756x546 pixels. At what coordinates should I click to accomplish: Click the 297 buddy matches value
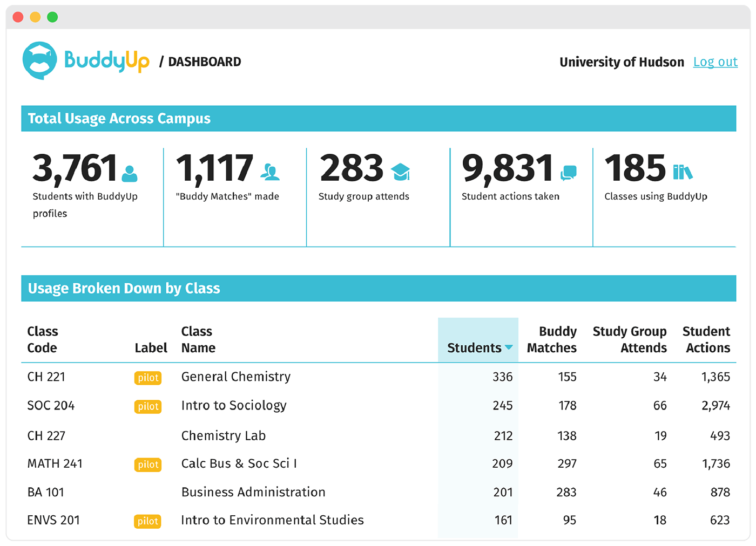point(567,463)
